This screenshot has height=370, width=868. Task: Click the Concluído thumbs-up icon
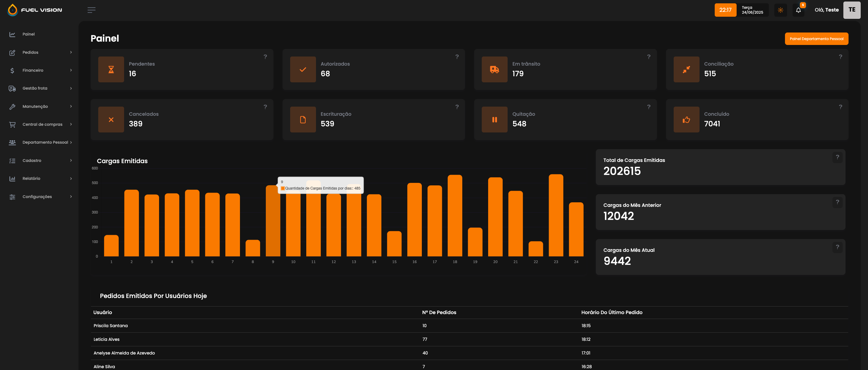pos(686,119)
